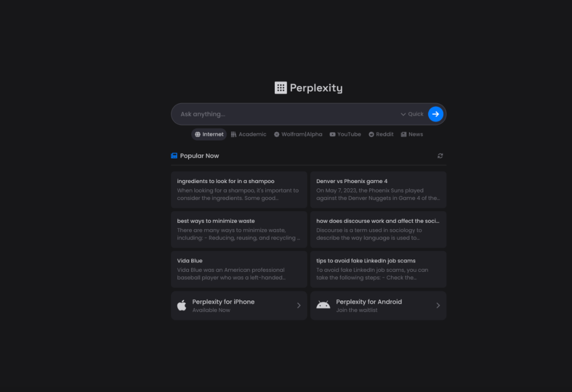Open the shampoo ingredients popular query

[239, 190]
